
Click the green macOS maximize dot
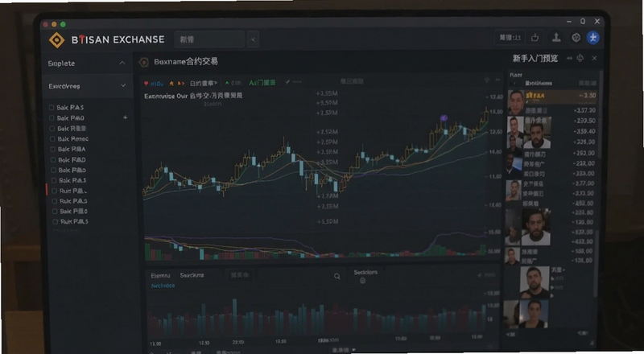point(63,25)
